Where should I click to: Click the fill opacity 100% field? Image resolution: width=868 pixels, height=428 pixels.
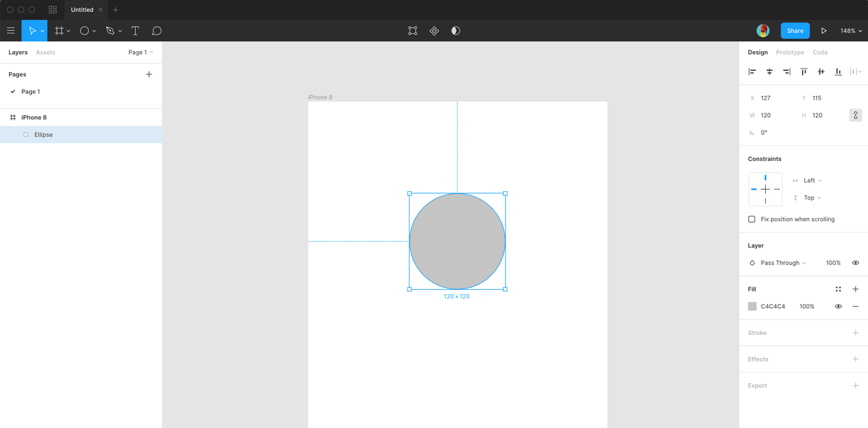[807, 307]
